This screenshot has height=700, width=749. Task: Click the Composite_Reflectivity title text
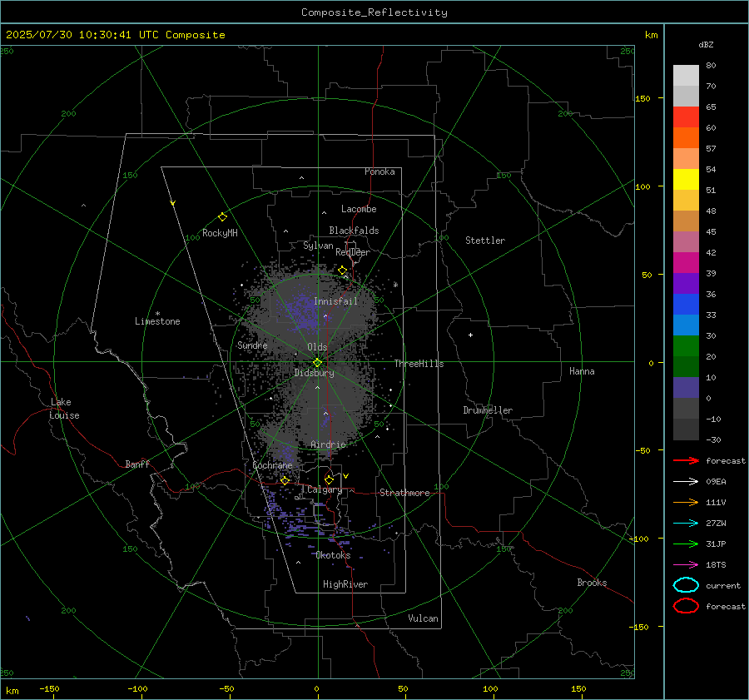pyautogui.click(x=374, y=12)
